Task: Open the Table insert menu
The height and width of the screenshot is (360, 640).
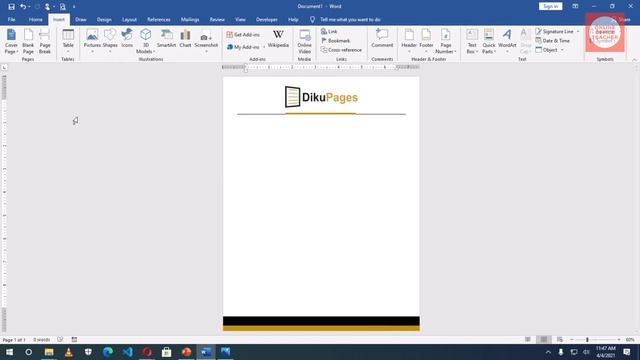Action: [x=68, y=41]
